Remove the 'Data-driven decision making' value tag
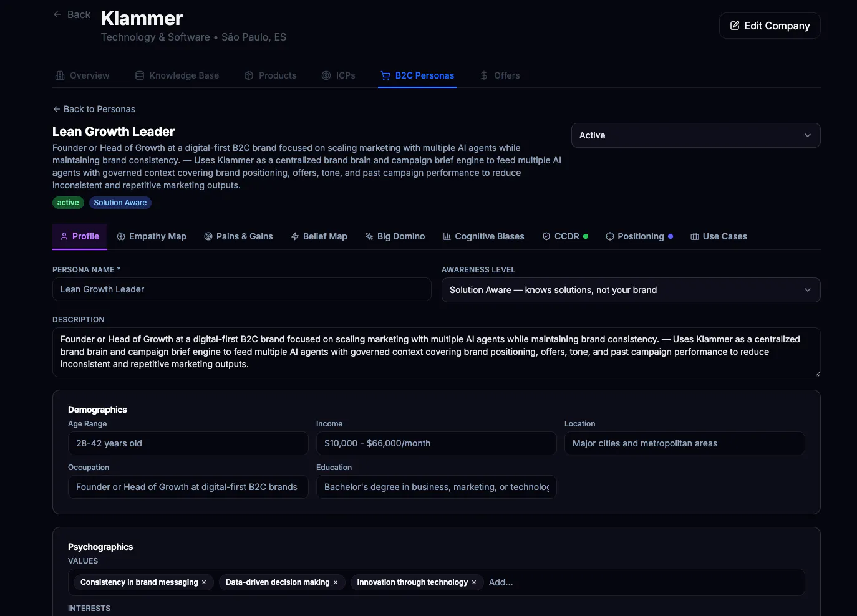 336,582
